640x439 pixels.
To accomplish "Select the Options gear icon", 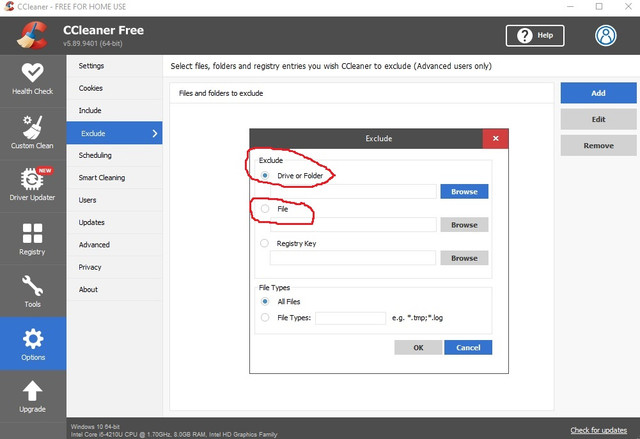I will click(33, 339).
